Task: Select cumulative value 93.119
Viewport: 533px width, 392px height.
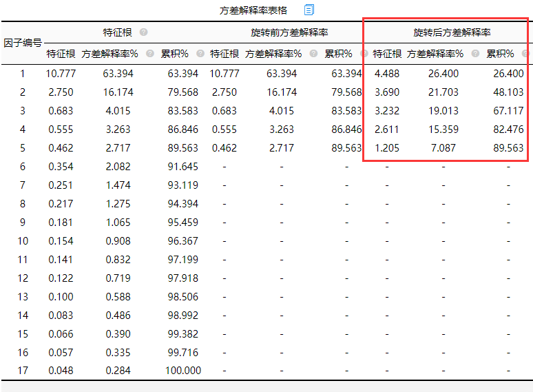Action: 183,185
